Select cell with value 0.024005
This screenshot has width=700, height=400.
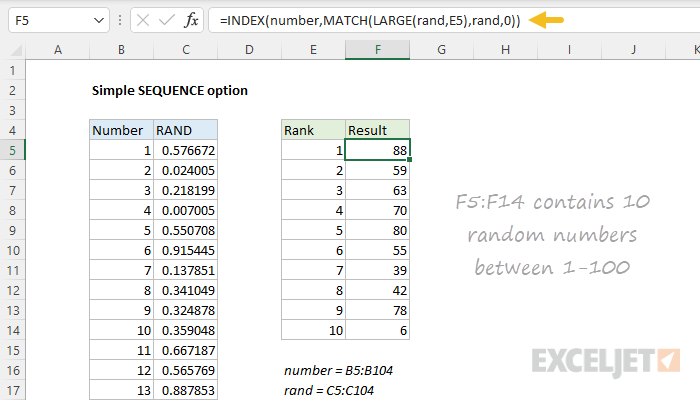tap(186, 170)
